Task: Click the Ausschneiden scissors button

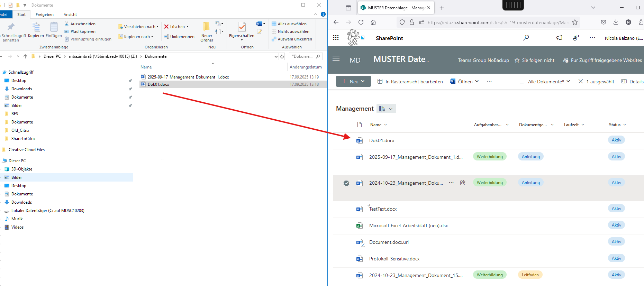Action: (80, 24)
